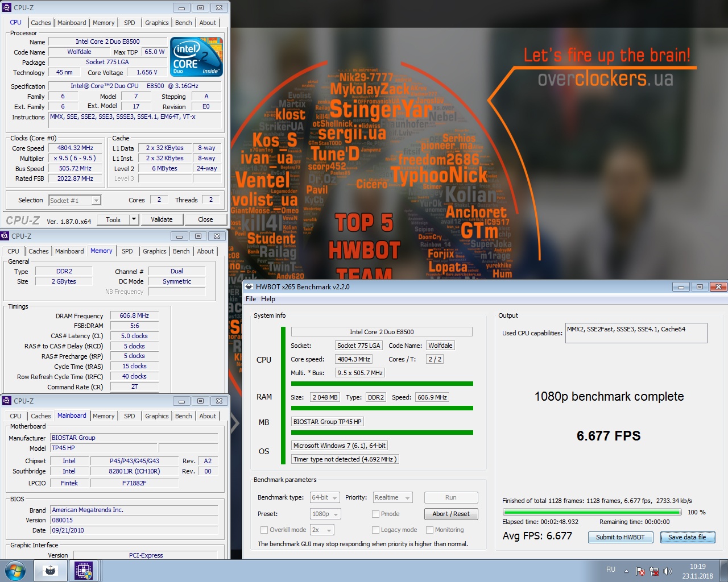Enable Legacy mode checkbox
The image size is (728, 582).
click(x=375, y=530)
